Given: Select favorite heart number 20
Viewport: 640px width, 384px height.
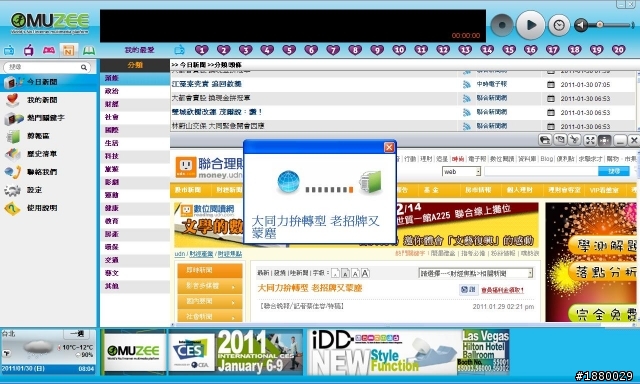Looking at the screenshot, I should pyautogui.click(x=618, y=50).
